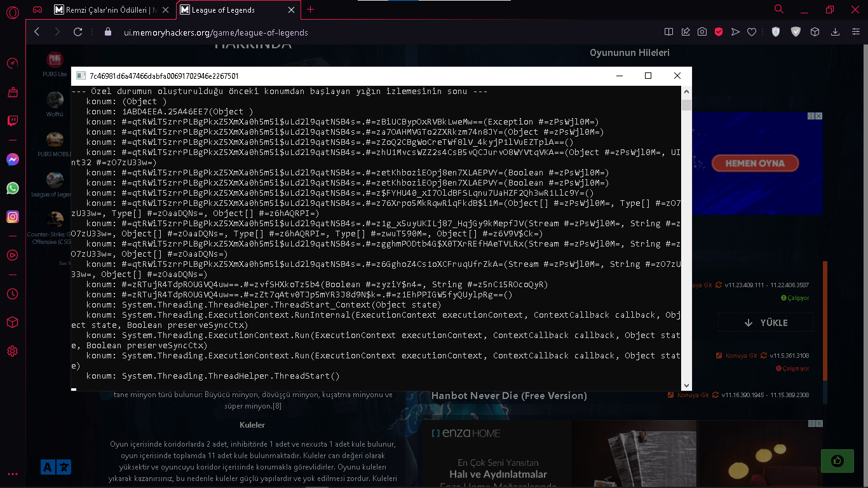Open GX Control speedometer in sidebar
Viewport: 868px width, 488px height.
[12, 63]
